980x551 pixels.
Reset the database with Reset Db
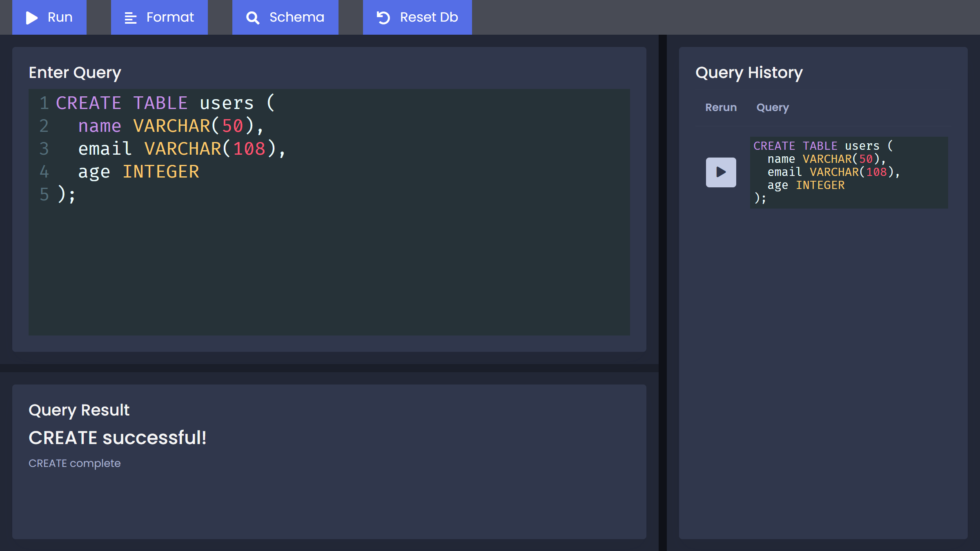click(417, 17)
